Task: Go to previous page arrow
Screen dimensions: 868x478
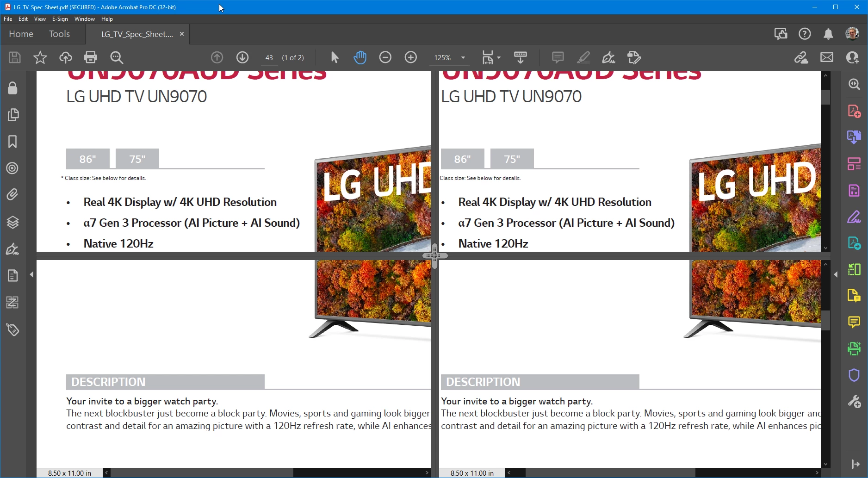Action: point(217,57)
